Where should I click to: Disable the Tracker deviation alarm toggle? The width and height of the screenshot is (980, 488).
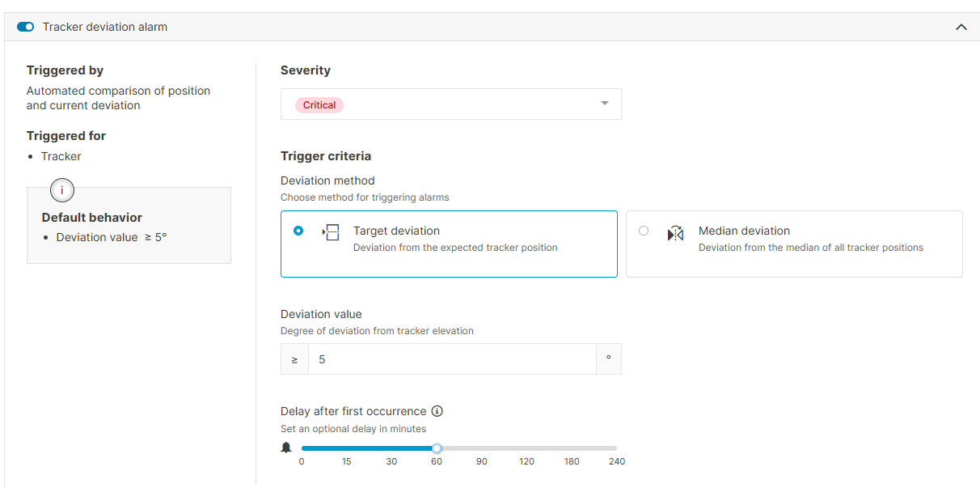pos(25,26)
